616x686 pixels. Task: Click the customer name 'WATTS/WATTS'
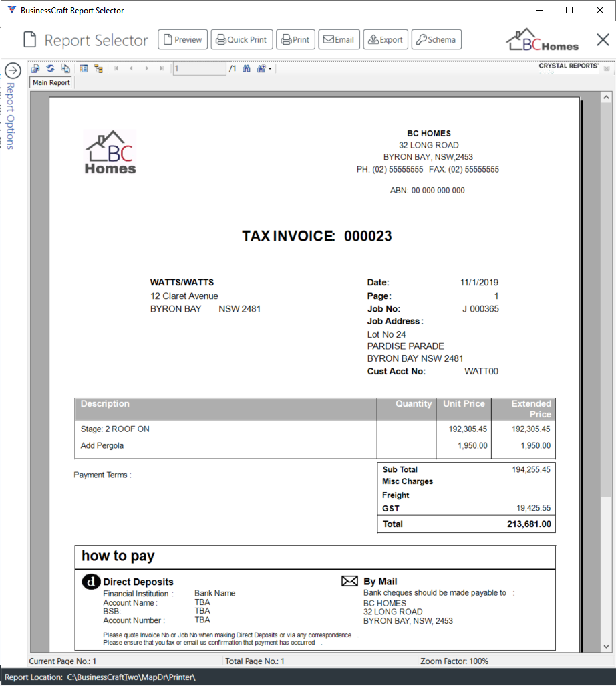click(x=182, y=283)
